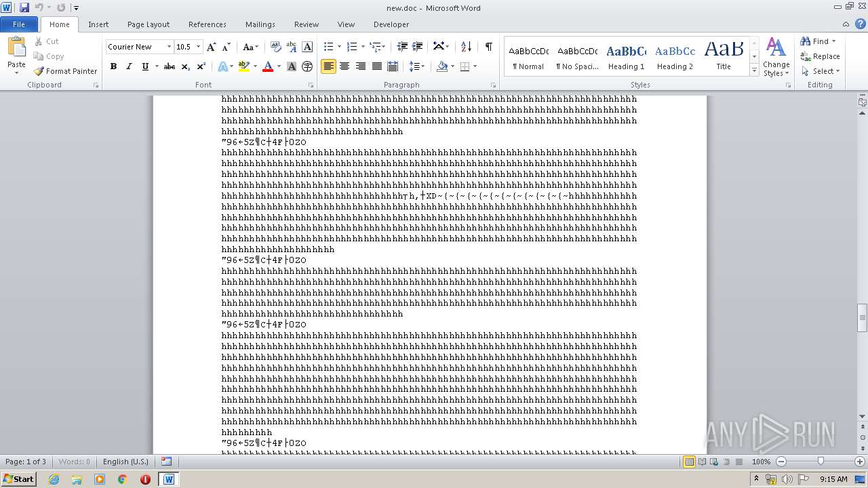Viewport: 868px width, 488px height.
Task: Click Windows Start button
Action: 18,479
